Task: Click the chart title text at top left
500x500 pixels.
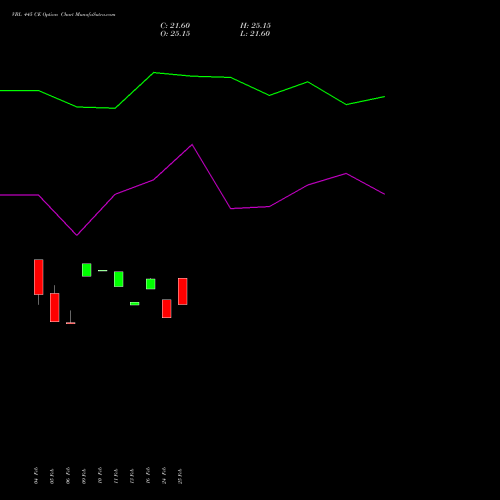Action: tap(63, 15)
